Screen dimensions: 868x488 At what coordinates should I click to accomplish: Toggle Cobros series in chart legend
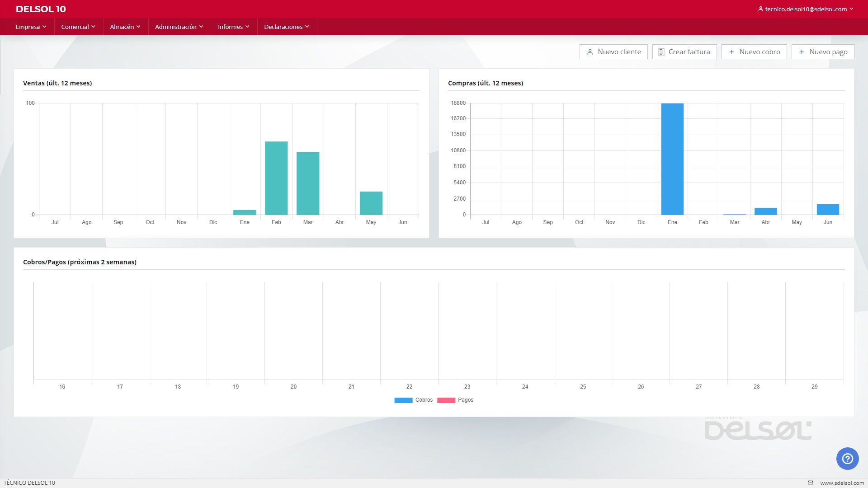click(x=413, y=400)
